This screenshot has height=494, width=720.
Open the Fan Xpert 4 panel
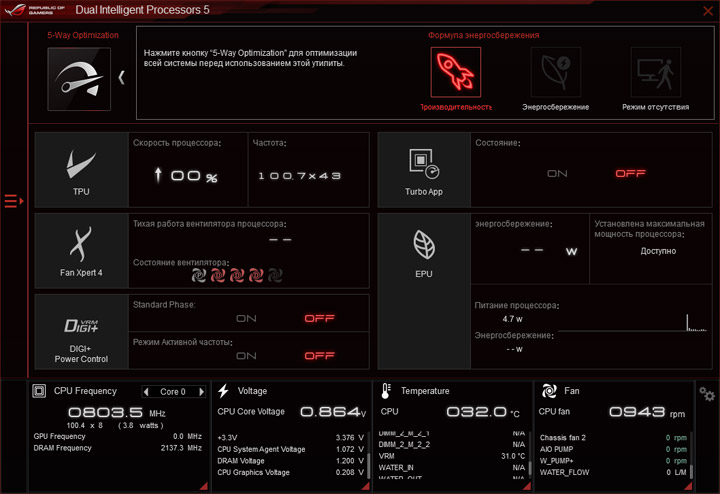tap(82, 251)
